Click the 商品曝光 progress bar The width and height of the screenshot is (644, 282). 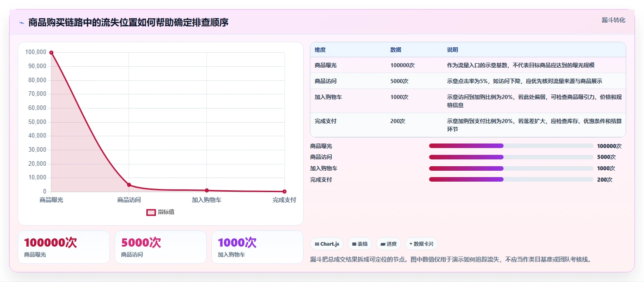[511, 146]
